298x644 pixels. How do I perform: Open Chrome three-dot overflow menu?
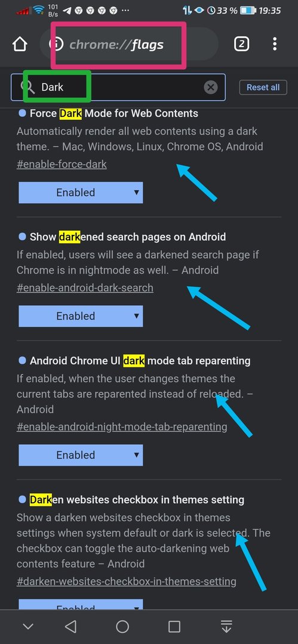pyautogui.click(x=275, y=44)
